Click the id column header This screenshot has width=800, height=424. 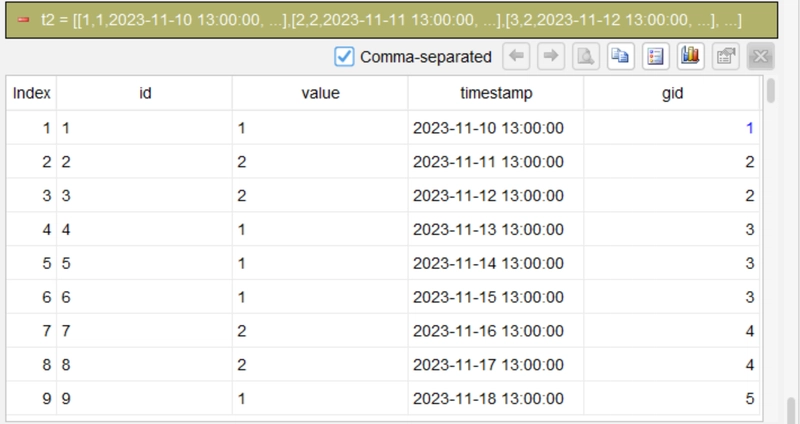(145, 93)
